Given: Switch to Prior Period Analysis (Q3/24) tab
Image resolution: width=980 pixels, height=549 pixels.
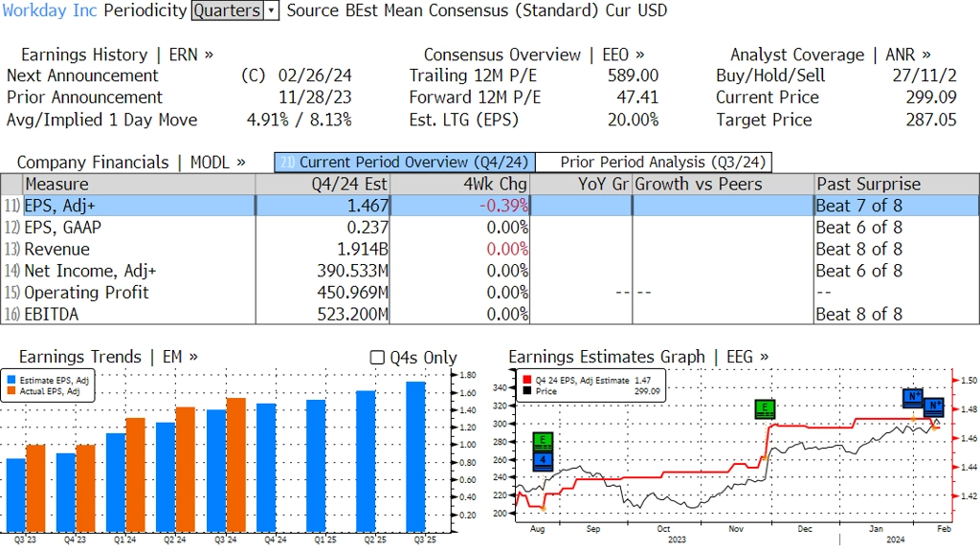Looking at the screenshot, I should 654,163.
